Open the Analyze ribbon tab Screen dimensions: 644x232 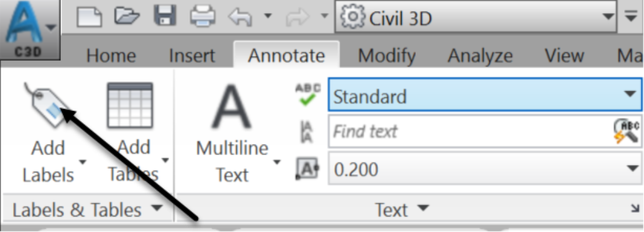(480, 55)
